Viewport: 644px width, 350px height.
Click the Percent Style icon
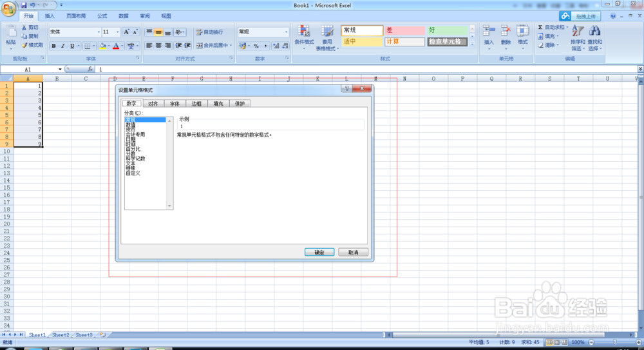coord(256,46)
